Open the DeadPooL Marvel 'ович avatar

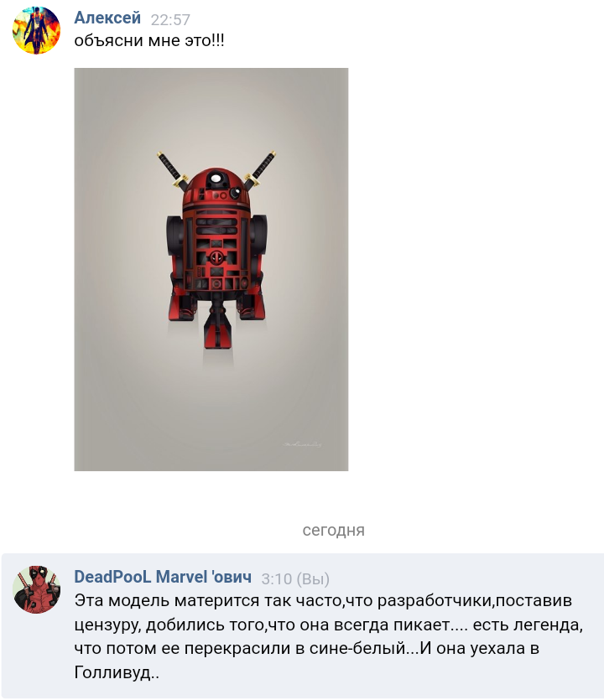pos(36,589)
